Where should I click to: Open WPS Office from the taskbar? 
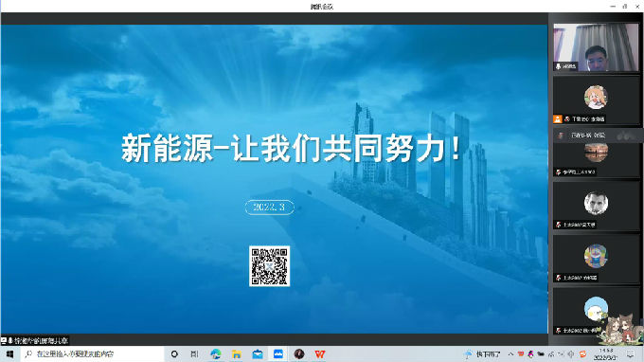coord(320,353)
